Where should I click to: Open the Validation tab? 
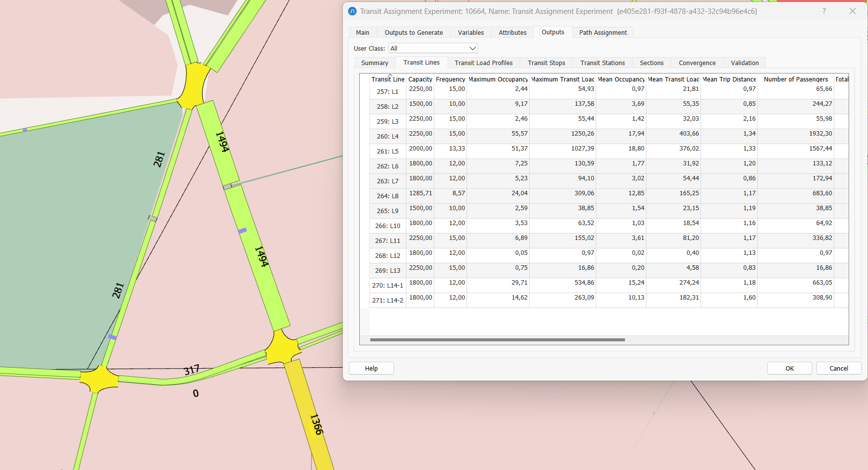tap(744, 63)
